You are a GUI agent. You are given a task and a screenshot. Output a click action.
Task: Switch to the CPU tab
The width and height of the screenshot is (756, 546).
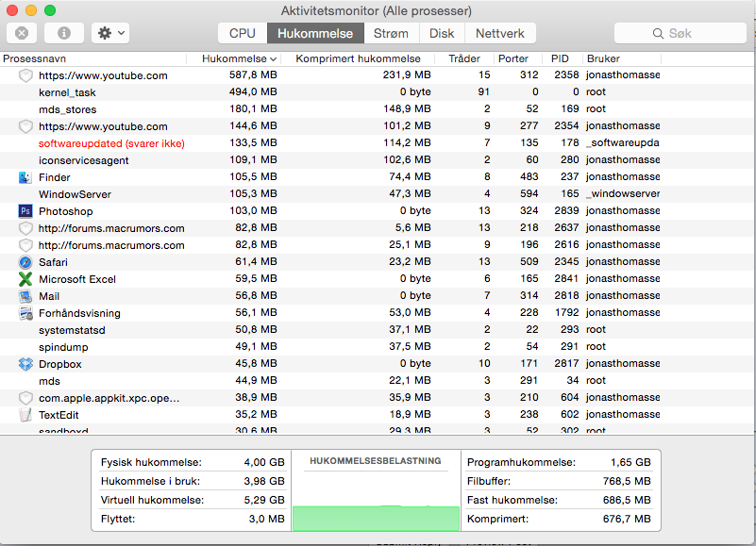click(242, 33)
